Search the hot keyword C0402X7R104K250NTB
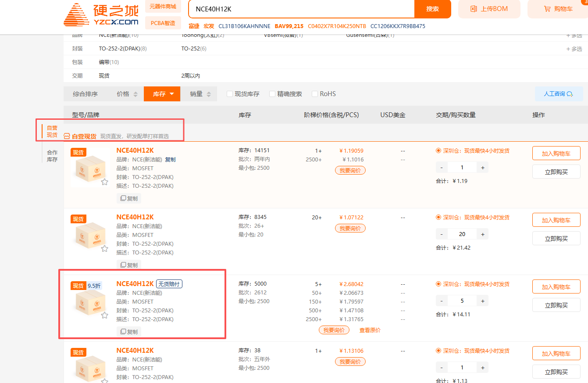Image resolution: width=588 pixels, height=383 pixels. pos(337,26)
